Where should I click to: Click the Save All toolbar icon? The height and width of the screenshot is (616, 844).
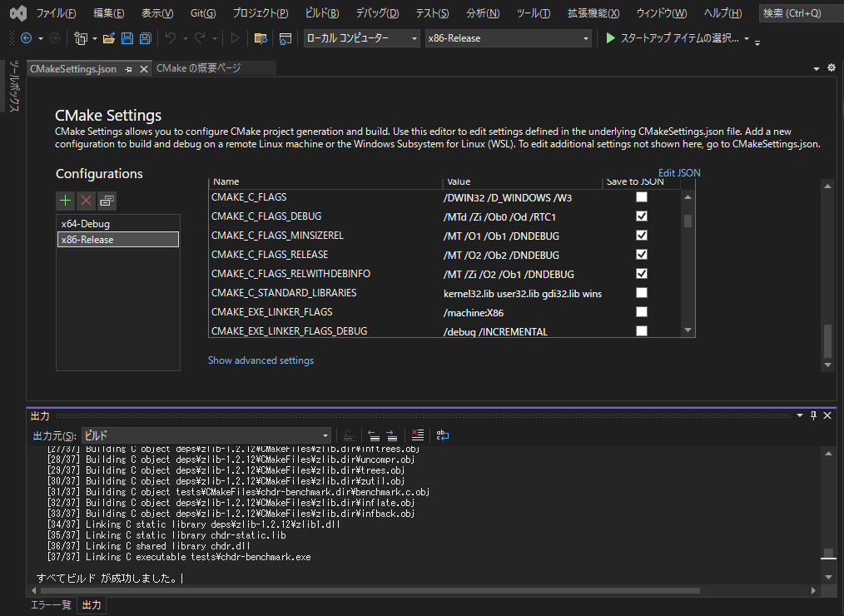pyautogui.click(x=145, y=38)
